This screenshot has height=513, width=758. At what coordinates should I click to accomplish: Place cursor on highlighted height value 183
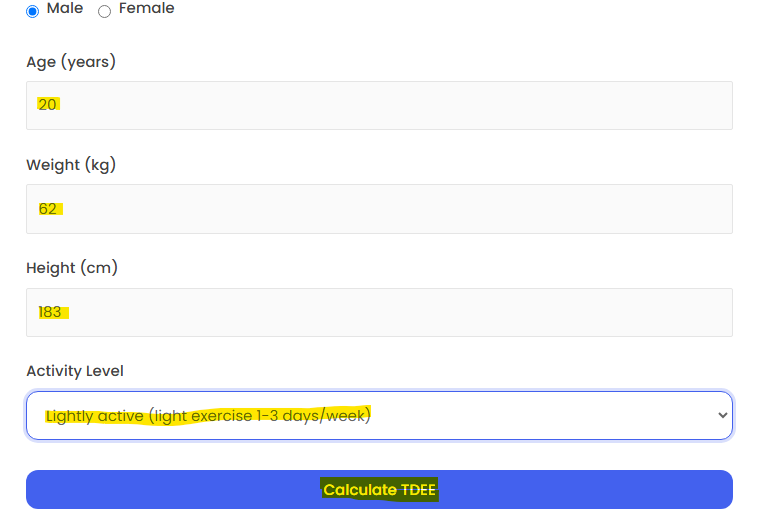pyautogui.click(x=51, y=312)
